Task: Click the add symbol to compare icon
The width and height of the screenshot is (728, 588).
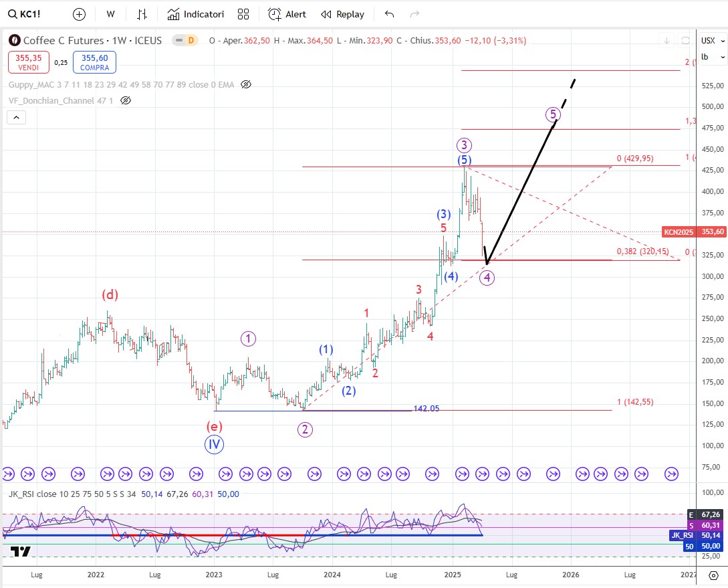Action: (79, 14)
